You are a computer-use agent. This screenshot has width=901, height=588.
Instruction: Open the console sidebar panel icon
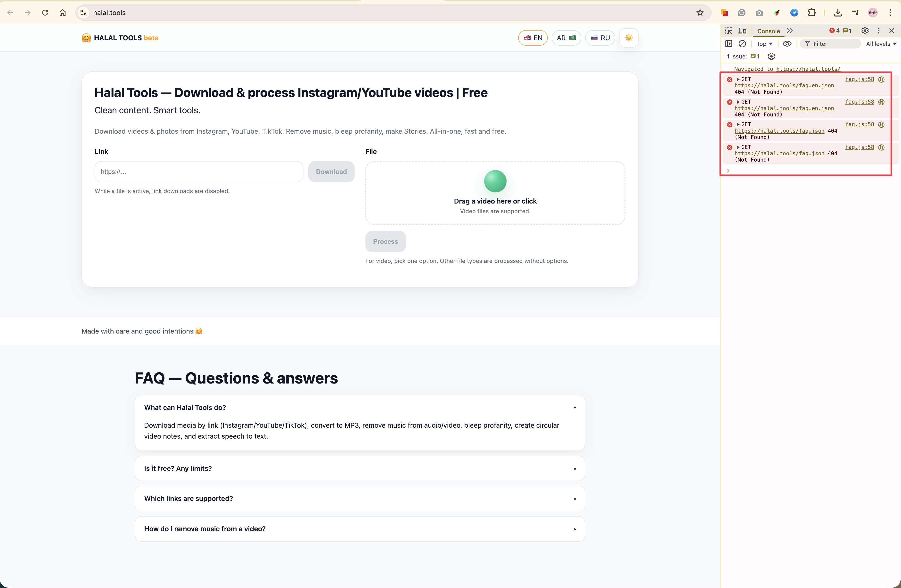pyautogui.click(x=729, y=43)
